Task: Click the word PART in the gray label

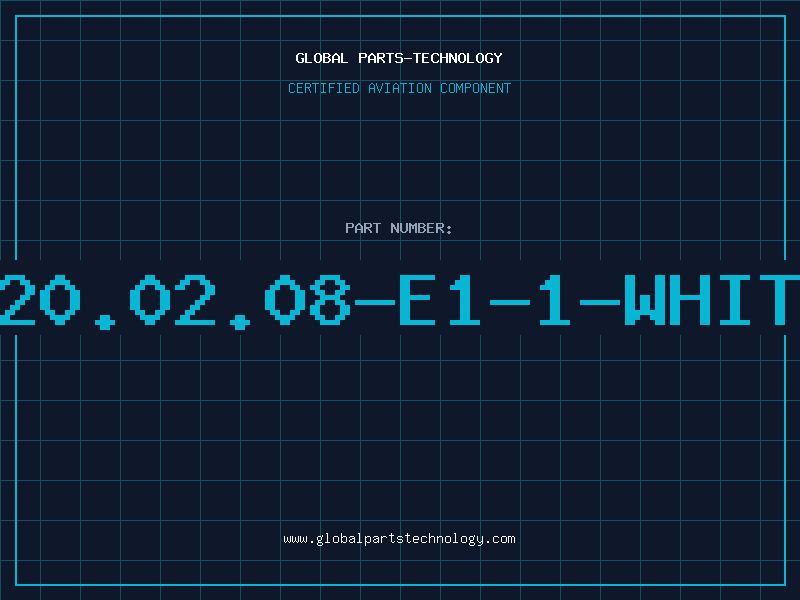Action: tap(363, 228)
